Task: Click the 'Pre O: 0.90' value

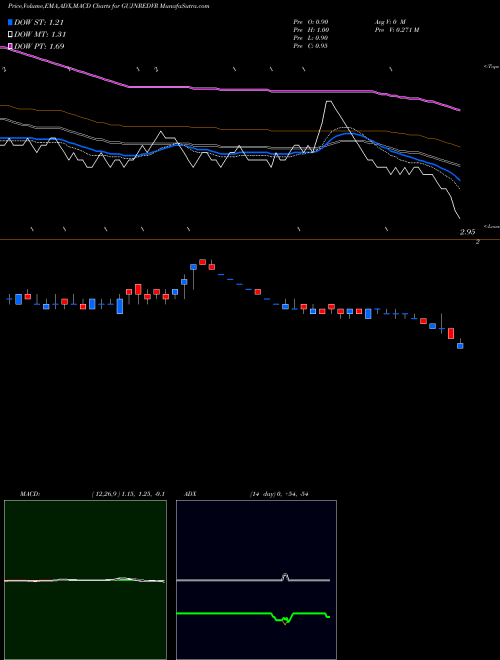Action: coord(311,22)
